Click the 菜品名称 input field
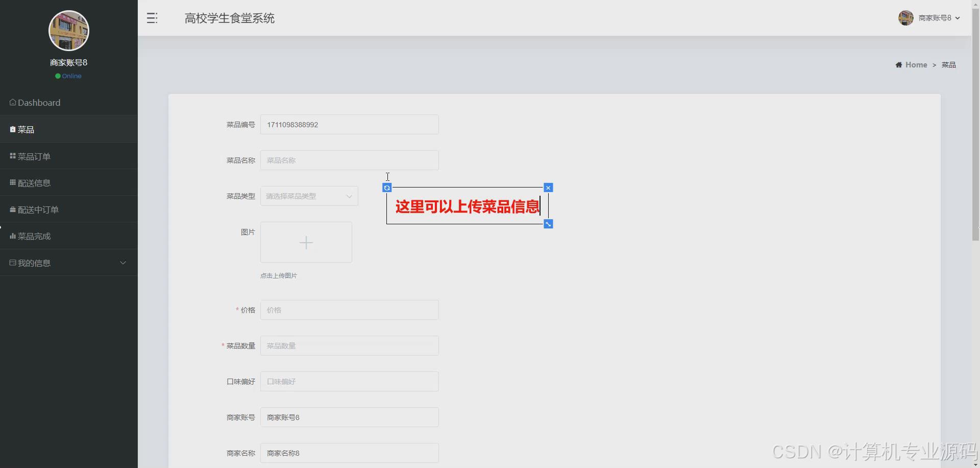The image size is (980, 468). coord(349,160)
